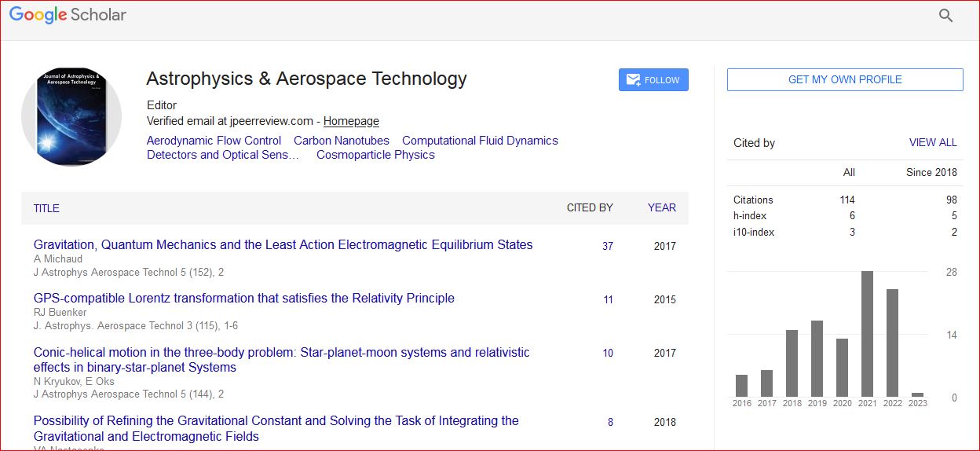Open the Homepage link

click(351, 121)
